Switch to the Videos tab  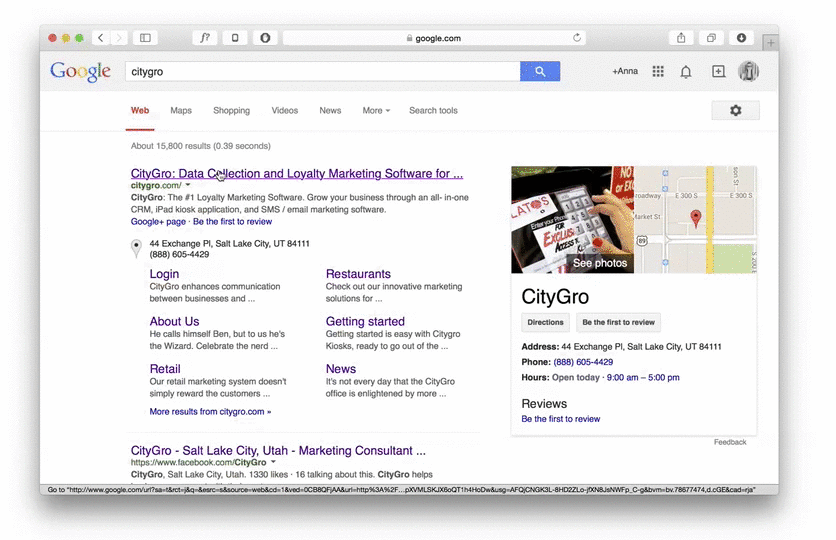pos(285,110)
